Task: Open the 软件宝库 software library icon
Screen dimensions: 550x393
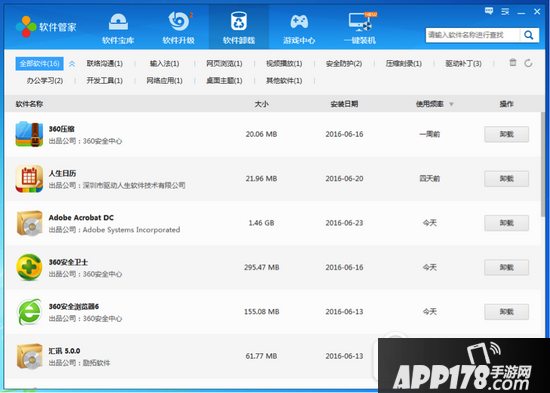Action: (x=118, y=22)
